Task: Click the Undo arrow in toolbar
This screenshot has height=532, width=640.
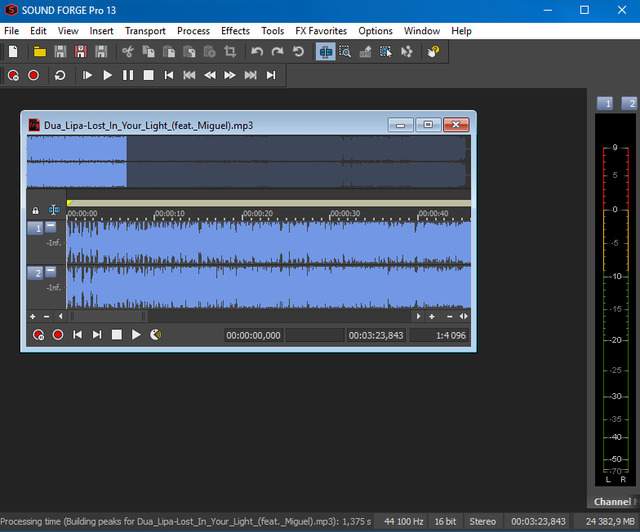Action: point(257,51)
